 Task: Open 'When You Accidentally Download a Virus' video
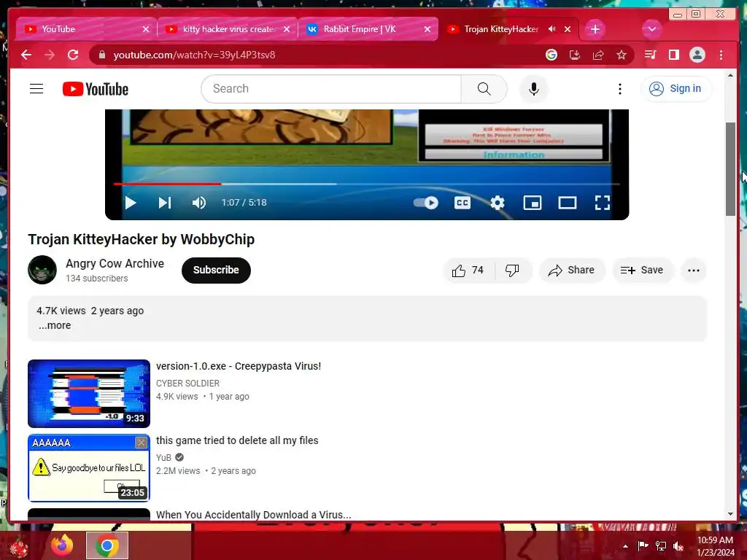(253, 515)
